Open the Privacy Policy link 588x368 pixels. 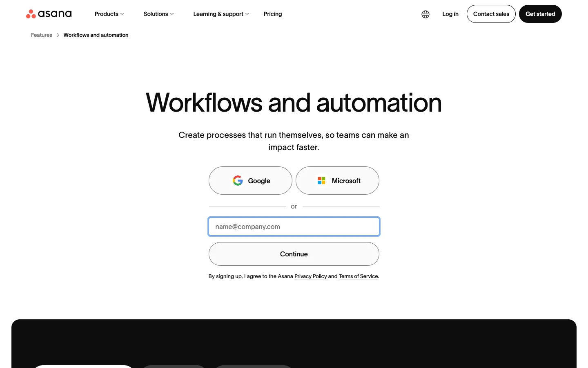click(x=311, y=276)
